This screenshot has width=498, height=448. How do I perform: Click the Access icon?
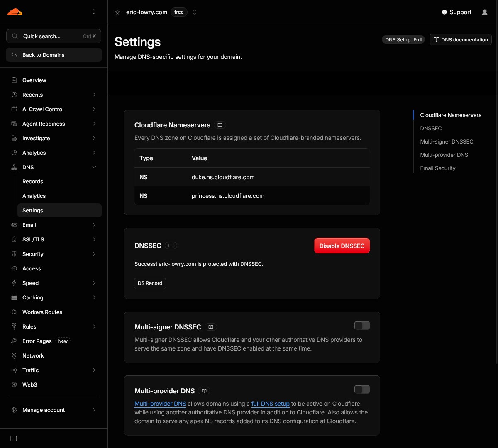coord(14,268)
